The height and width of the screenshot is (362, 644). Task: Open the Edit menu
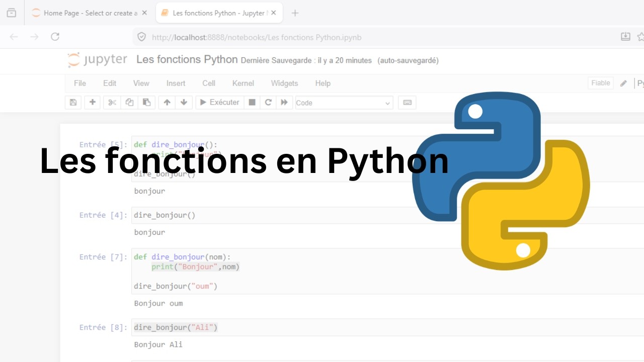coord(110,83)
